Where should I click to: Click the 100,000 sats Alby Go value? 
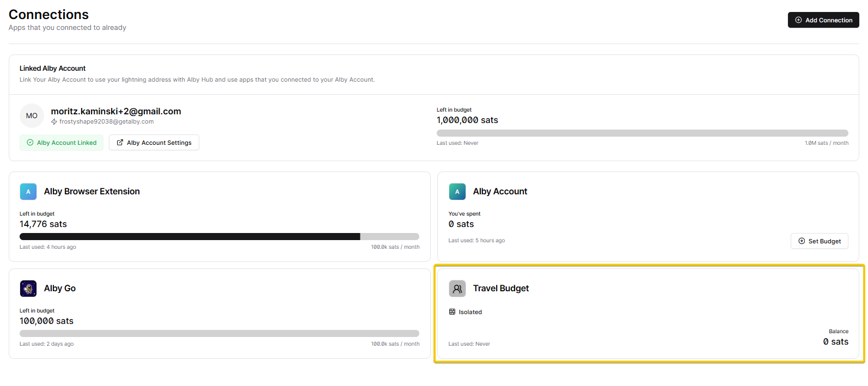click(x=46, y=321)
